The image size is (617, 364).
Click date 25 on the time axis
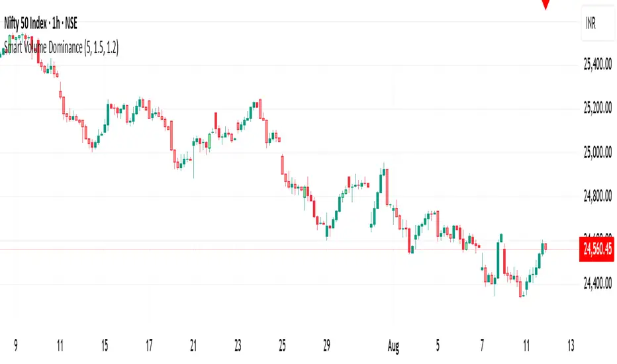point(283,345)
